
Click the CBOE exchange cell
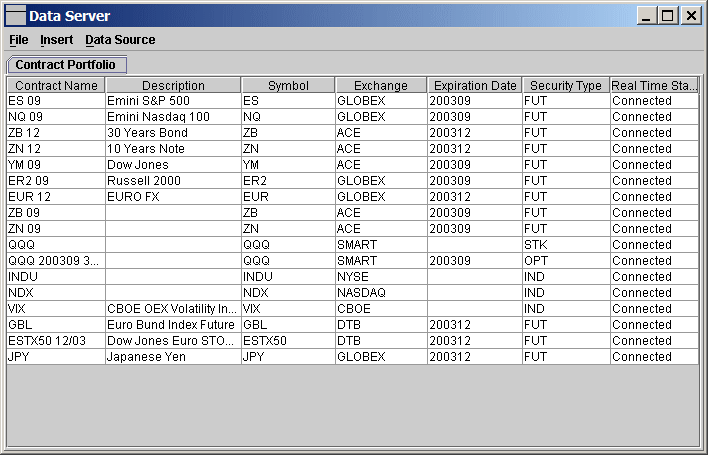[x=382, y=309]
